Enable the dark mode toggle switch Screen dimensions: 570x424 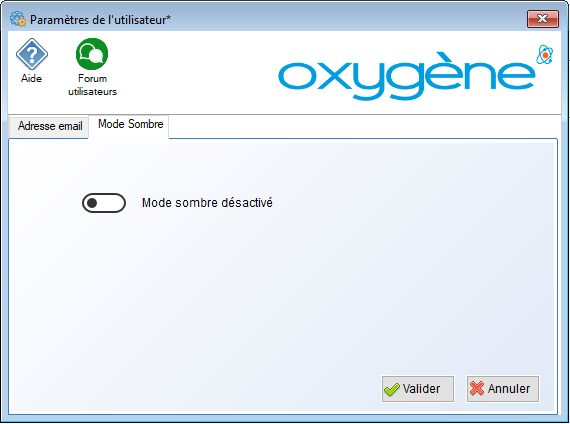[104, 203]
